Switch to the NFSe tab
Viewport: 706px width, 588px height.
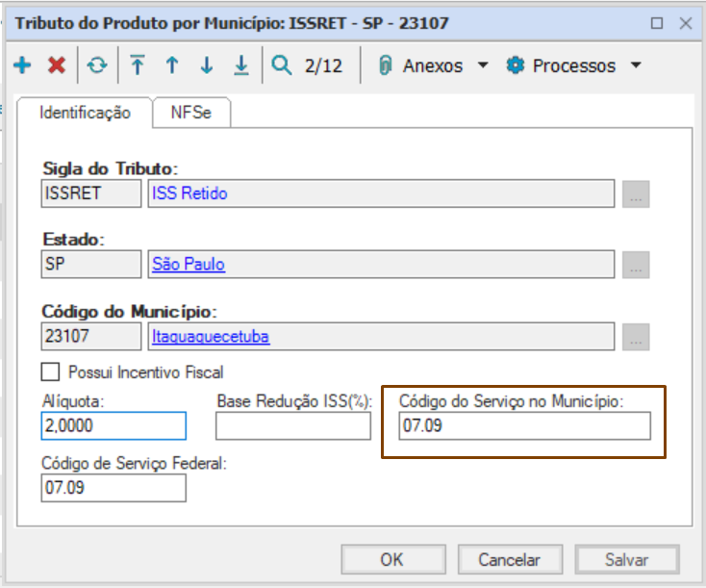tap(190, 113)
